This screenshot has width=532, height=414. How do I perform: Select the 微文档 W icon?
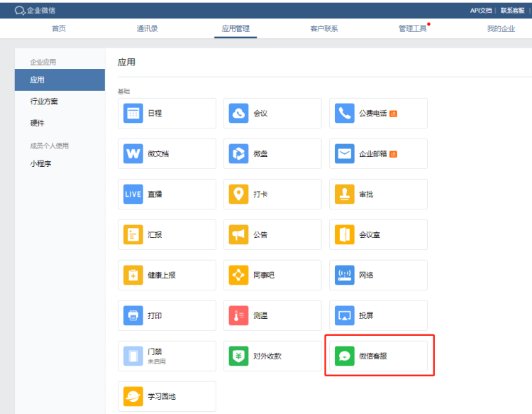tap(133, 154)
